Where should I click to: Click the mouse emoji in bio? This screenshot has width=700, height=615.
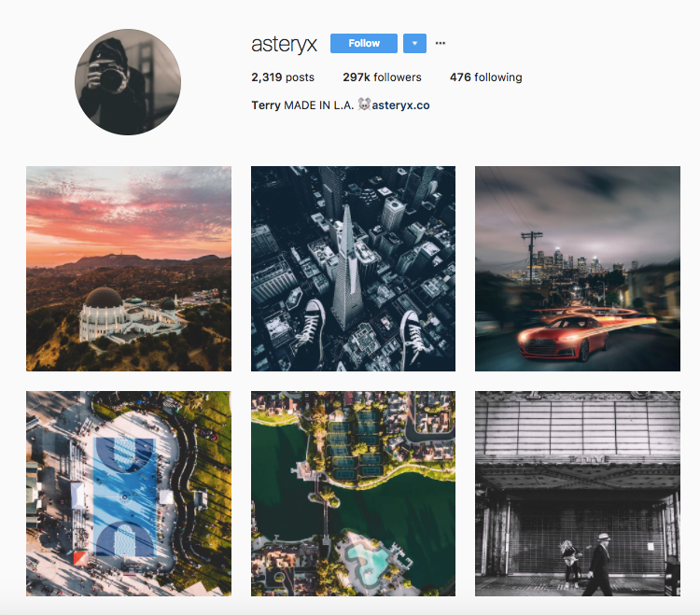pyautogui.click(x=364, y=105)
